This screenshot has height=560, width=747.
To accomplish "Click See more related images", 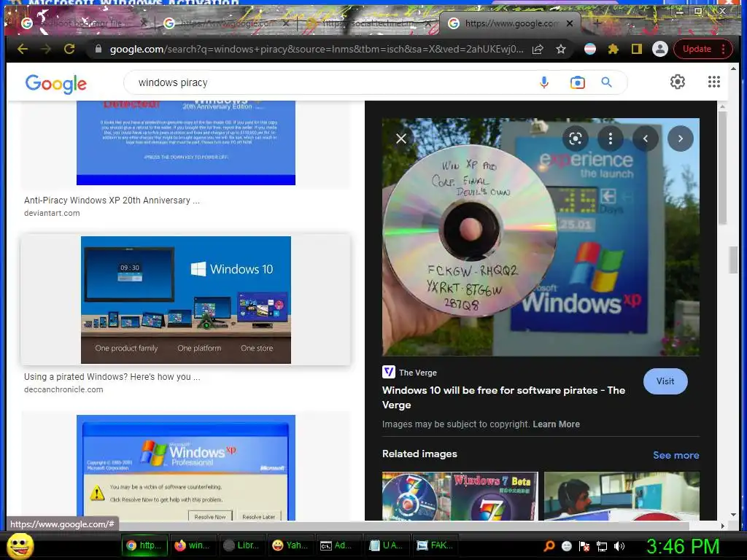I will coord(676,455).
